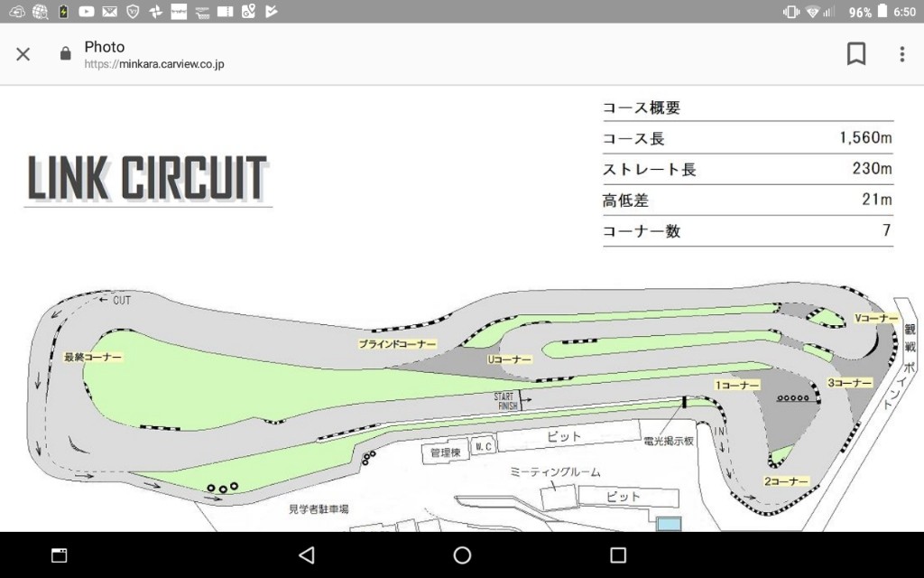Tap the vibrate mode status icon
Image resolution: width=924 pixels, height=578 pixels.
point(790,11)
